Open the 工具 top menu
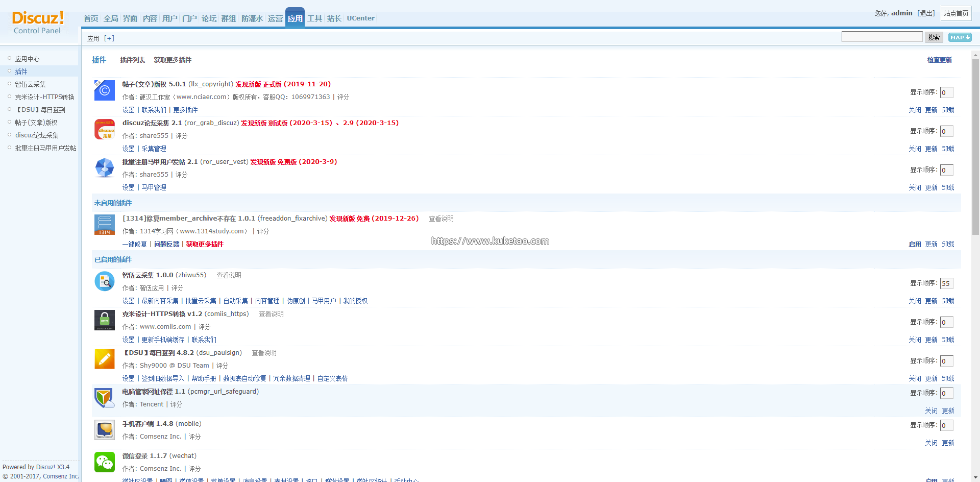This screenshot has width=980, height=482. 315,18
